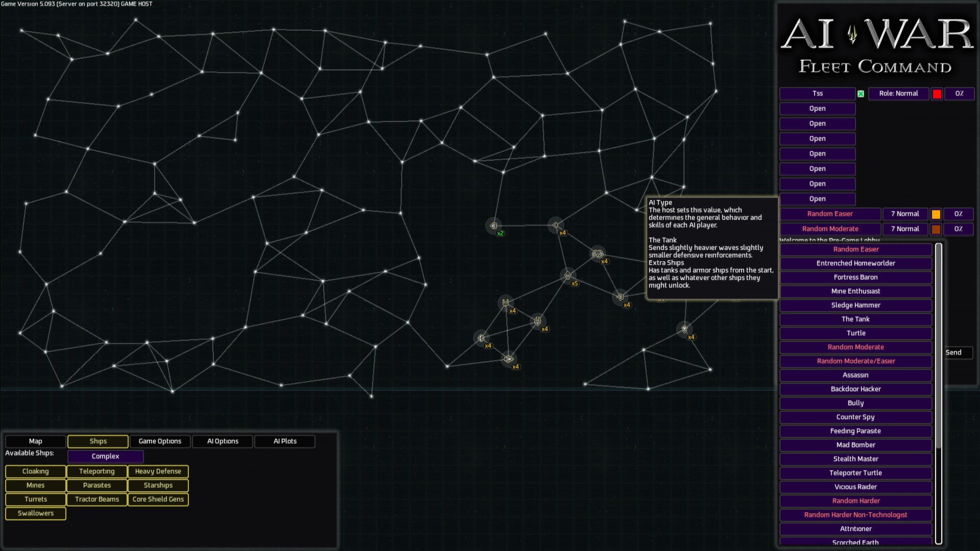The width and height of the screenshot is (980, 551).
Task: Select the x5 ship icon planet node
Action: pyautogui.click(x=568, y=275)
